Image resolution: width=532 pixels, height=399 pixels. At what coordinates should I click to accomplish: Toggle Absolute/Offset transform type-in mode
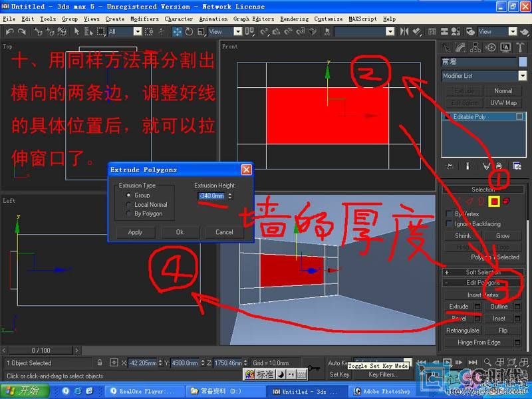click(114, 362)
